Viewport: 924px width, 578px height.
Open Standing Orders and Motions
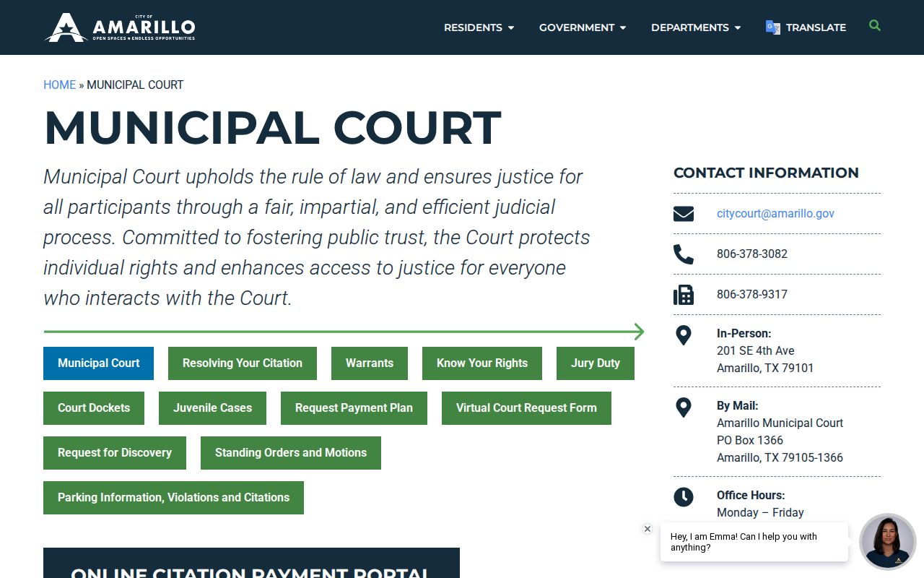click(291, 453)
